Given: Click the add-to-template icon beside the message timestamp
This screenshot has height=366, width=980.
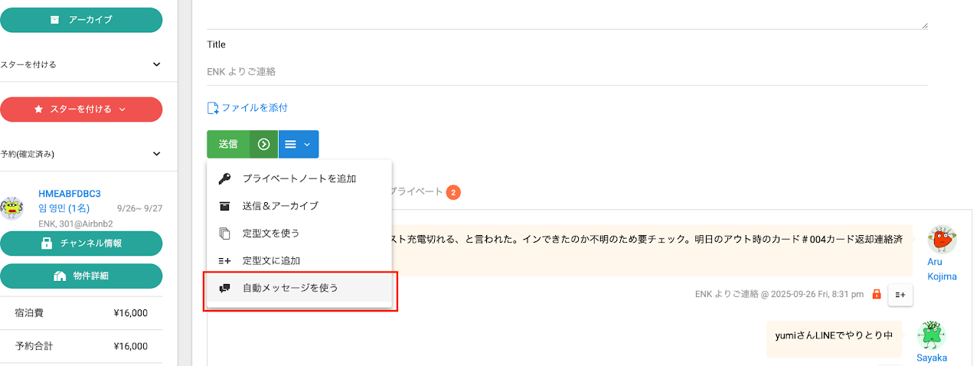Looking at the screenshot, I should click(x=900, y=294).
